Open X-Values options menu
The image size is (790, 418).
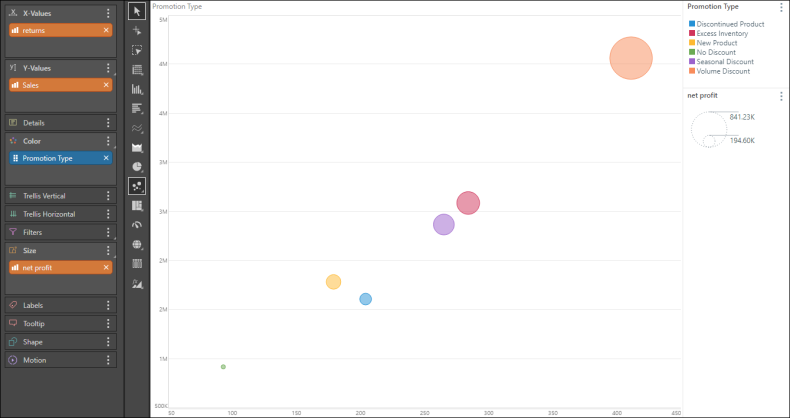[108, 13]
